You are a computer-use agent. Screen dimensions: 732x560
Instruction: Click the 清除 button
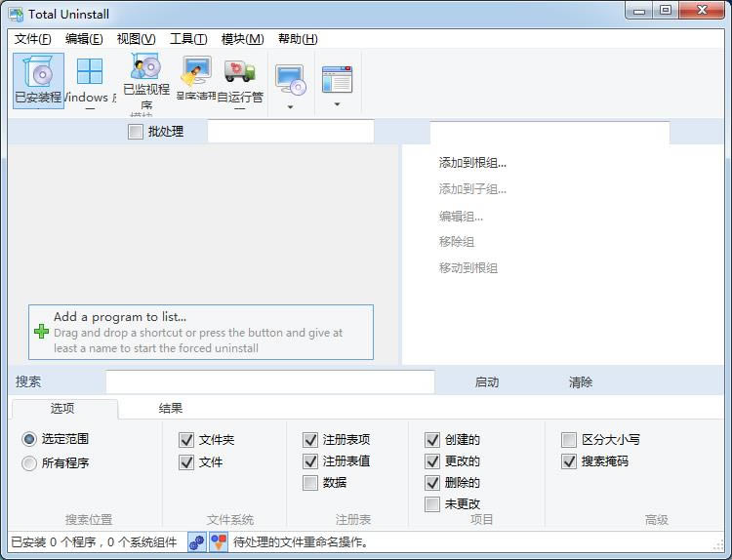point(581,382)
